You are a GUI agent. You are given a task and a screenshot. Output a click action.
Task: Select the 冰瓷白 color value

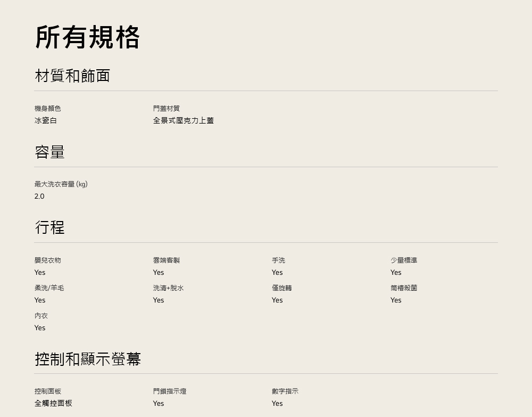46,120
